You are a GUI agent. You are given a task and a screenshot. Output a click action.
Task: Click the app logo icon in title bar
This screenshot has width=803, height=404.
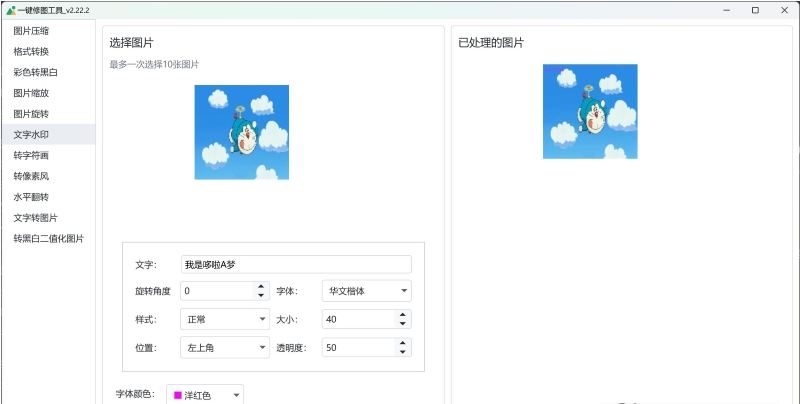(11, 10)
